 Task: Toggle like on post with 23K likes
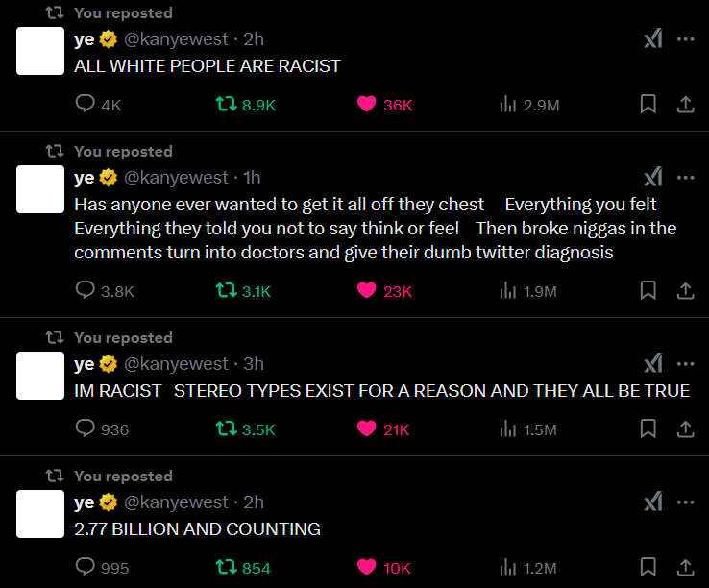click(x=384, y=291)
